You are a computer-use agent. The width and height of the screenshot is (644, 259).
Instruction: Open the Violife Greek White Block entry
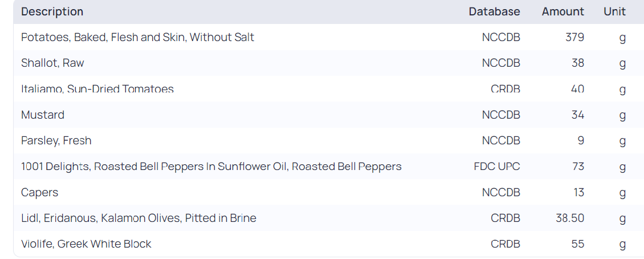point(86,244)
